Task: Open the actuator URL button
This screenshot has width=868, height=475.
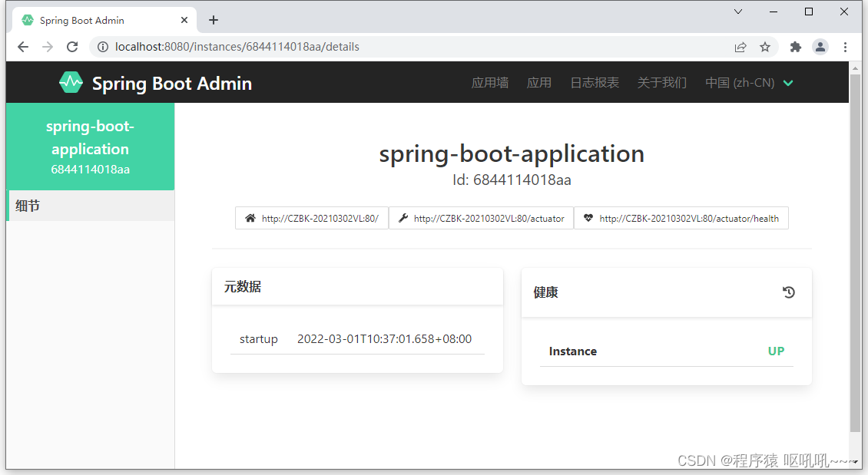Action: coord(481,218)
